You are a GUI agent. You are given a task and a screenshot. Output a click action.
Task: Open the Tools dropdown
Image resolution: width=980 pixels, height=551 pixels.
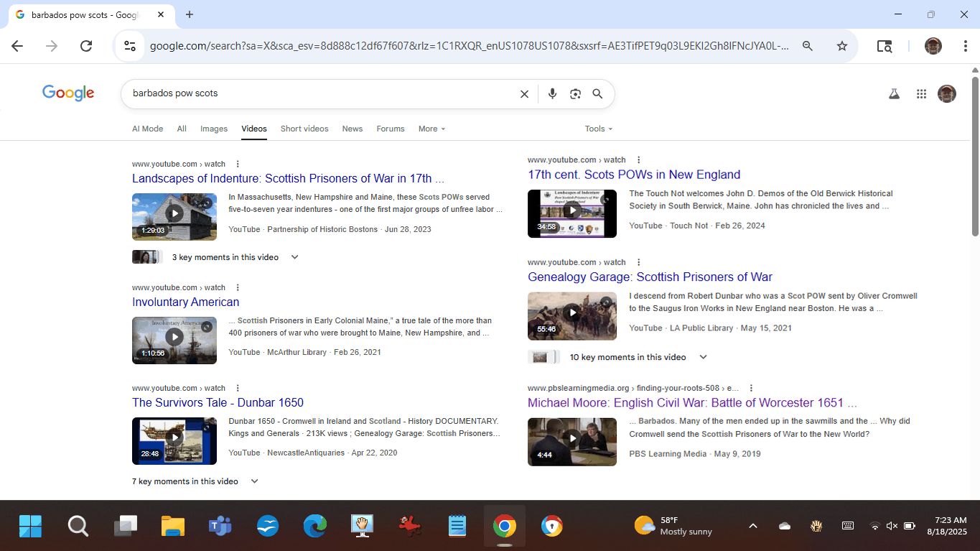(x=598, y=129)
